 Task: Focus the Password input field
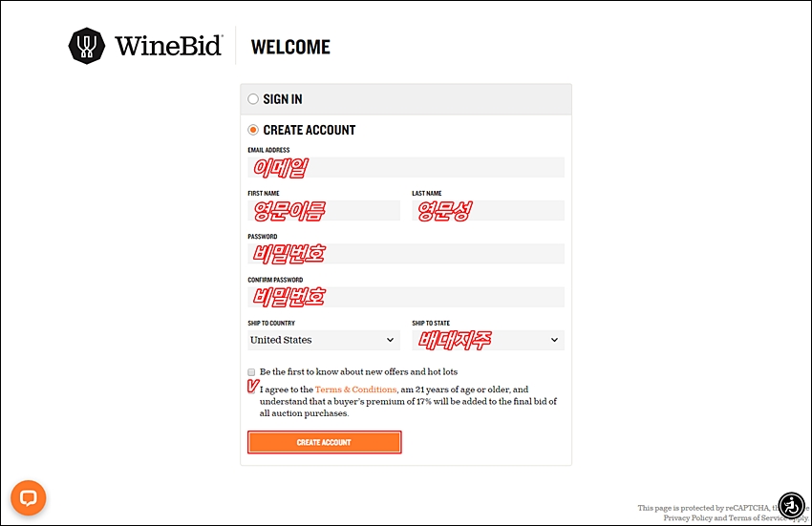406,254
